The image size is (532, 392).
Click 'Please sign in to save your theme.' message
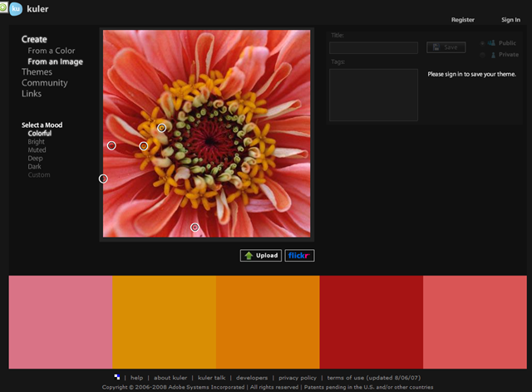pyautogui.click(x=471, y=74)
